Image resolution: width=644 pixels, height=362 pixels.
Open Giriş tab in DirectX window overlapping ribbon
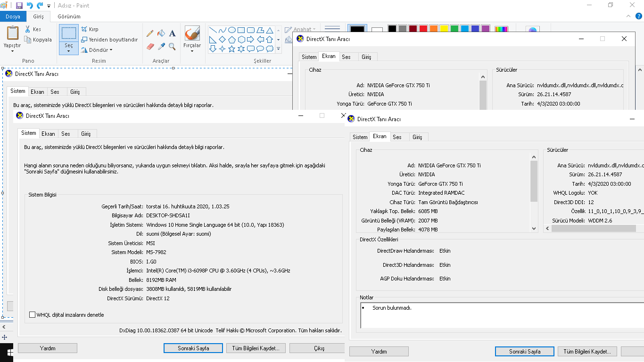pos(366,57)
